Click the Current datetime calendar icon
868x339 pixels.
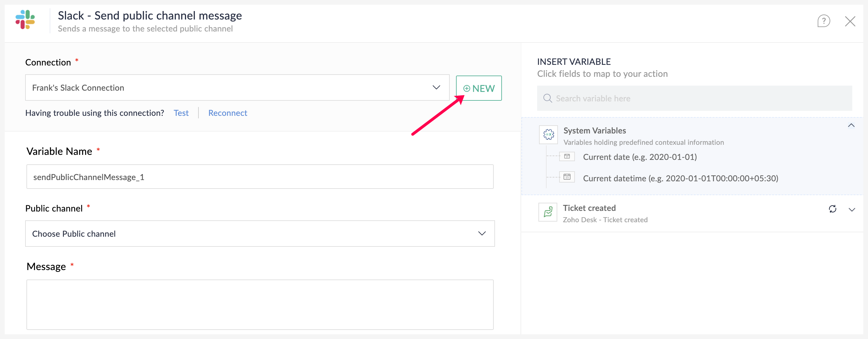(567, 177)
